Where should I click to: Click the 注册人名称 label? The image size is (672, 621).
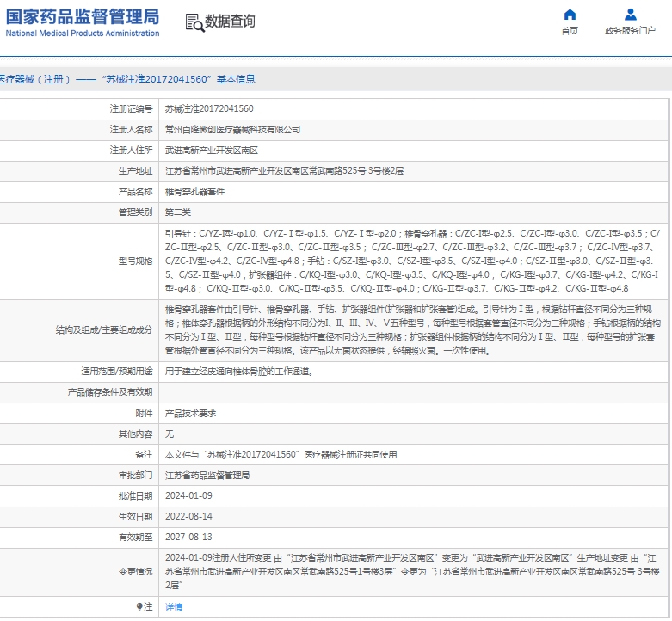tap(131, 129)
